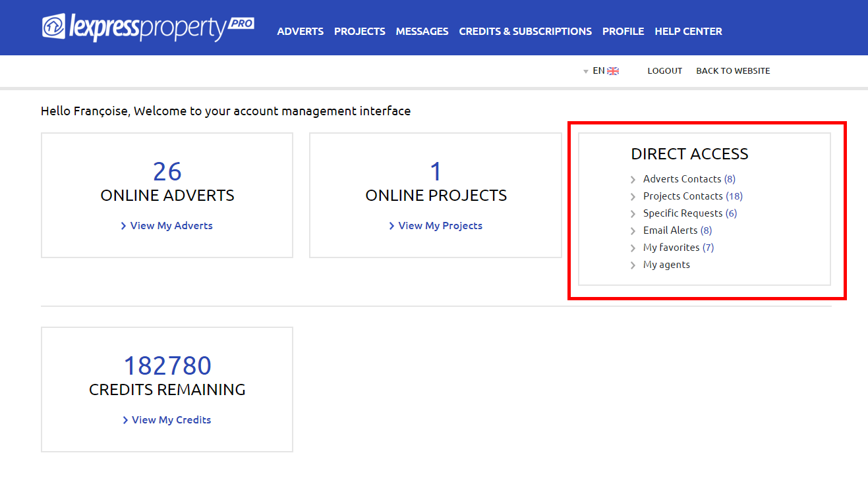
Task: Click the CREDITS REMAINING heading
Action: [x=167, y=390]
